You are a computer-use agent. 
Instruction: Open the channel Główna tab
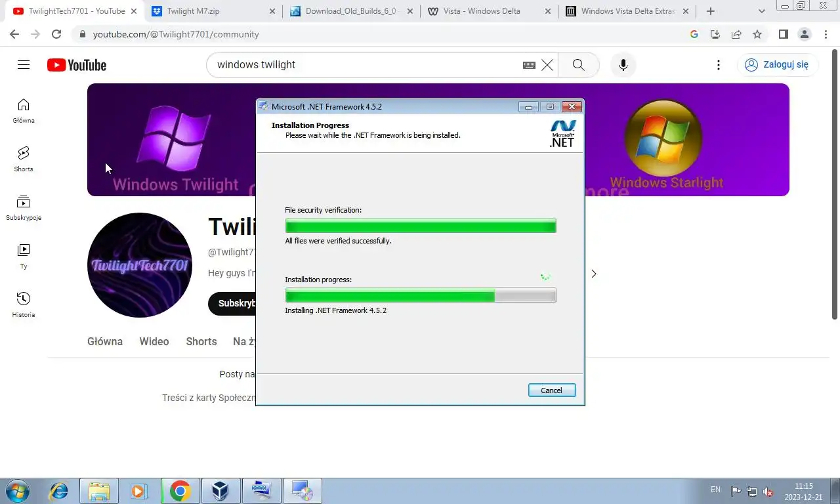[105, 341]
